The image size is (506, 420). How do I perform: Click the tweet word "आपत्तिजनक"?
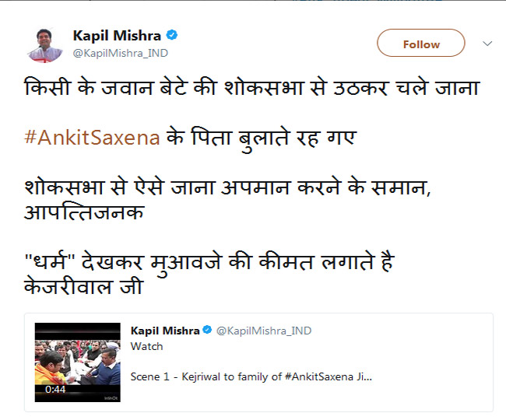84,212
